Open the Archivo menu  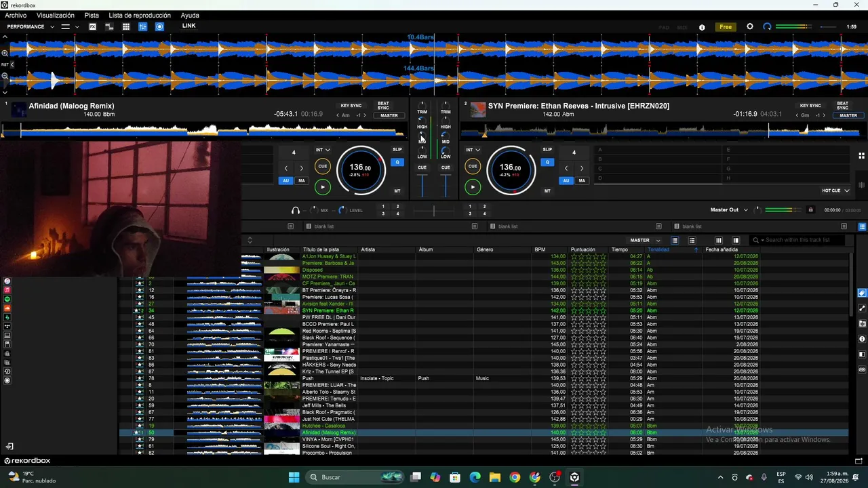tap(16, 15)
